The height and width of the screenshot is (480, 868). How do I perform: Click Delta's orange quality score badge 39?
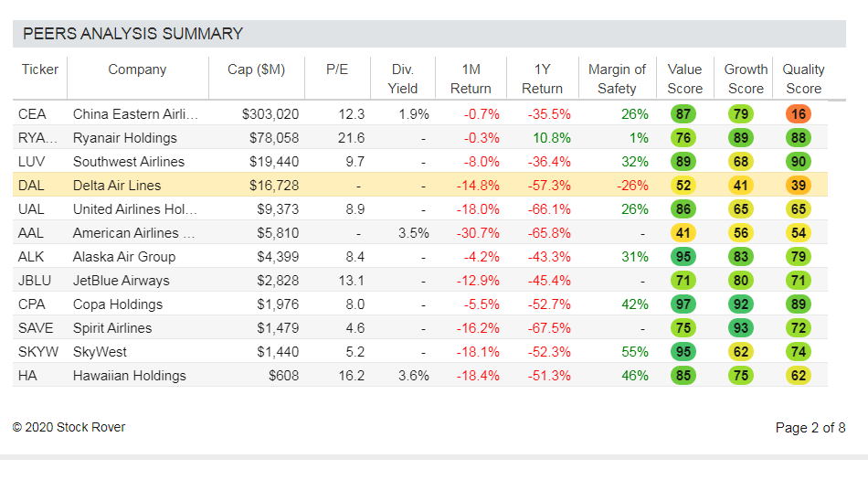[799, 186]
